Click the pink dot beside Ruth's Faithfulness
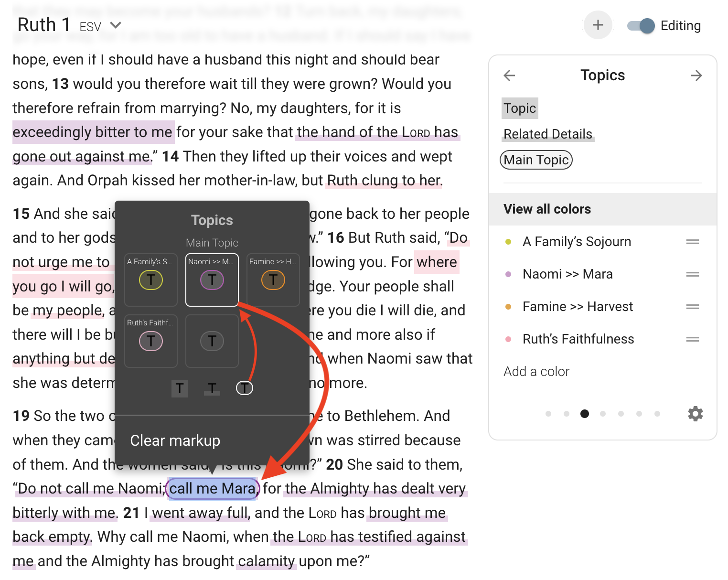Screen dimensions: 728x580 tap(508, 339)
